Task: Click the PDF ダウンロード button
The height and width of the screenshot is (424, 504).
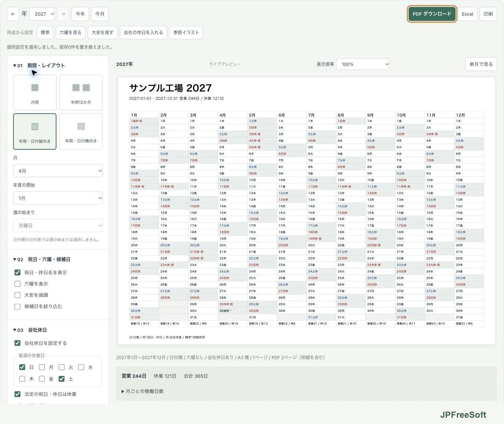Action: pos(432,14)
